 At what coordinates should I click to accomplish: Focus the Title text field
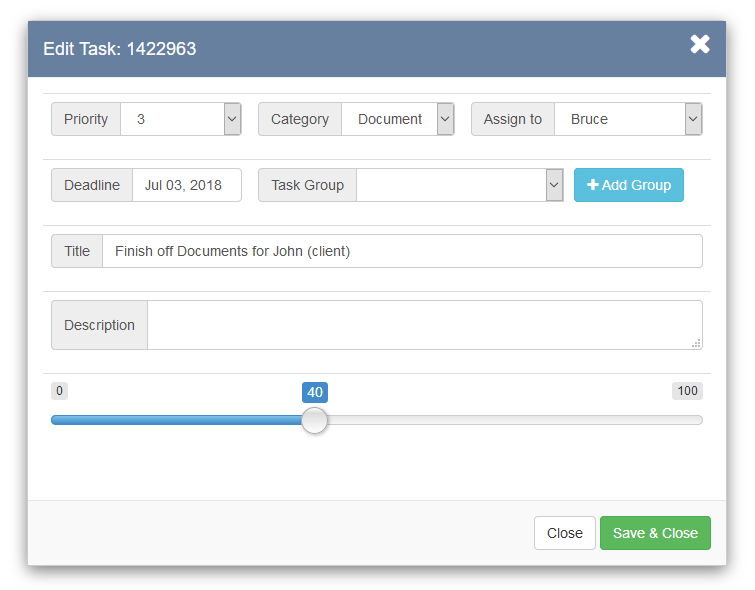[402, 251]
